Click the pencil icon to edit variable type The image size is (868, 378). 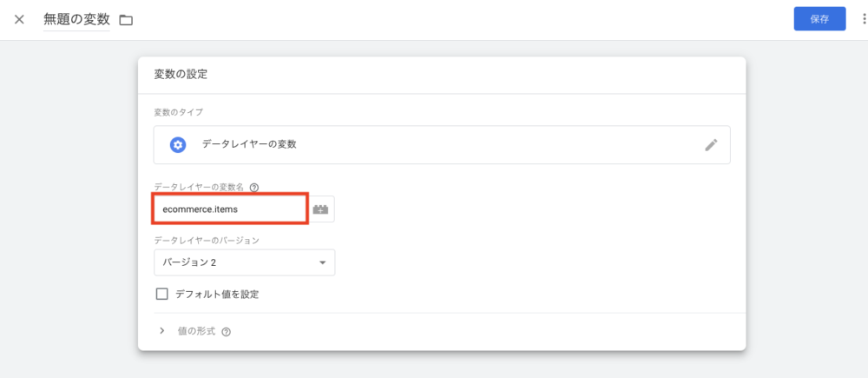click(711, 145)
